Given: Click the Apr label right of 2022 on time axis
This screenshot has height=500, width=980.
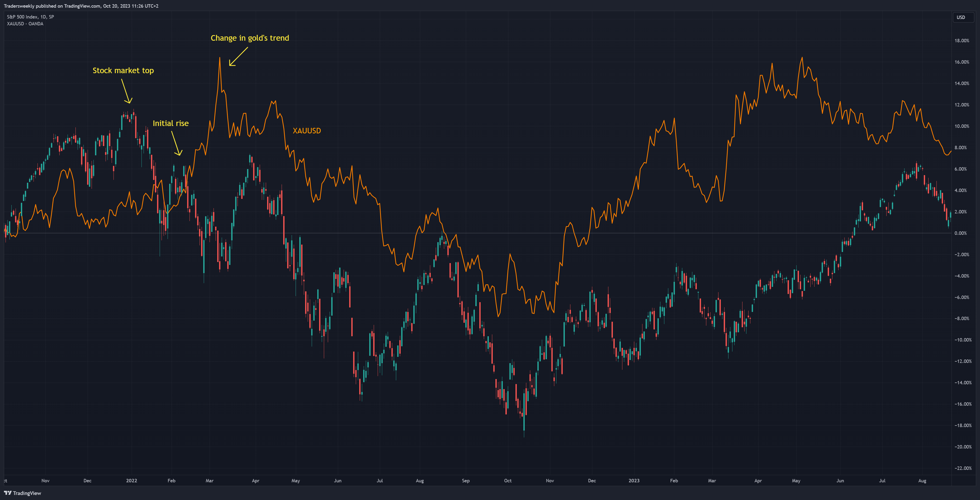Looking at the screenshot, I should pyautogui.click(x=256, y=480).
